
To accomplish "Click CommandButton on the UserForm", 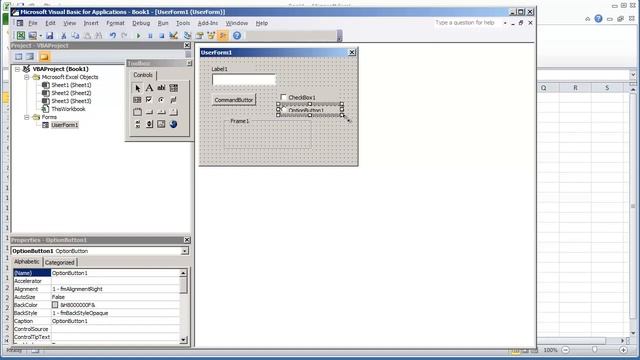I will tap(234, 100).
